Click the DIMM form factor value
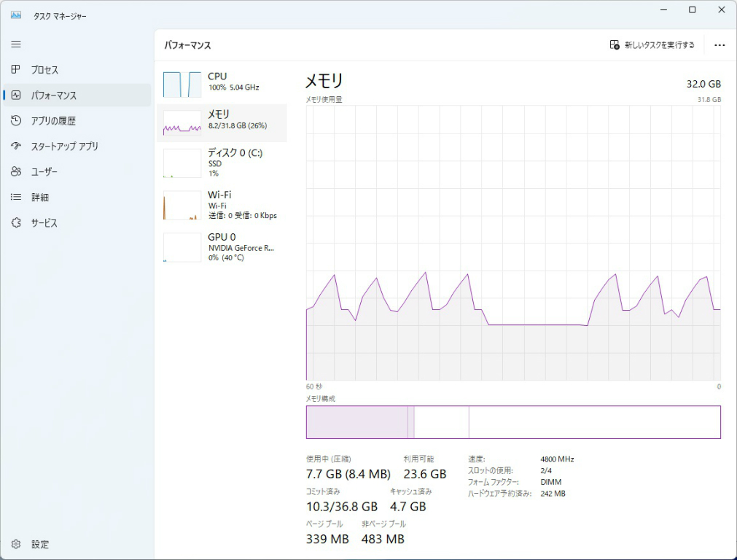The height and width of the screenshot is (560, 737). 551,482
